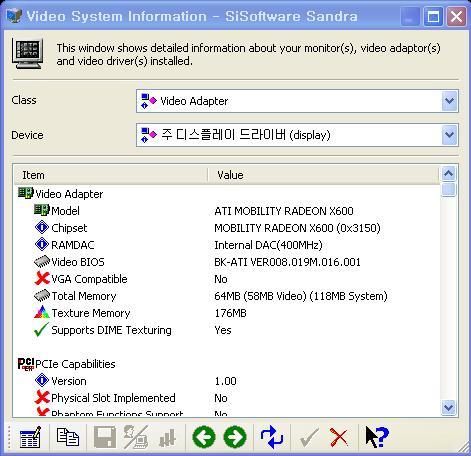This screenshot has height=456, width=471.
Task: Activate the What's This help pointer icon
Action: pyautogui.click(x=377, y=437)
